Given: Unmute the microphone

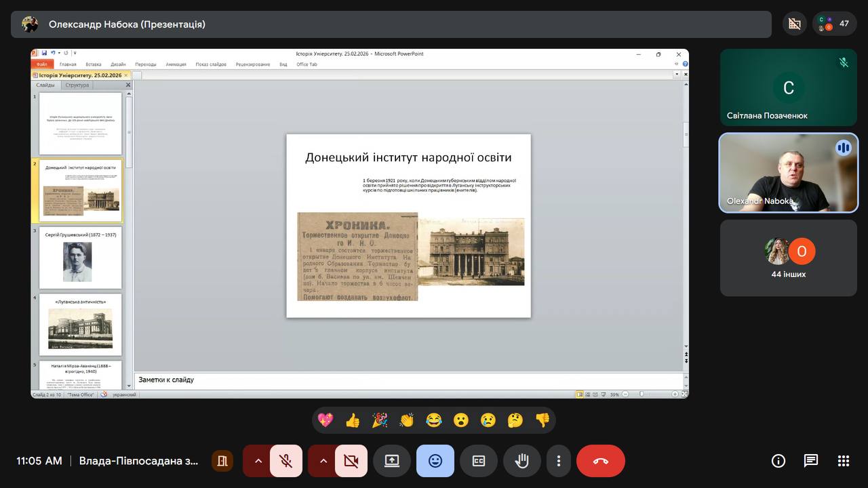Looking at the screenshot, I should point(286,461).
